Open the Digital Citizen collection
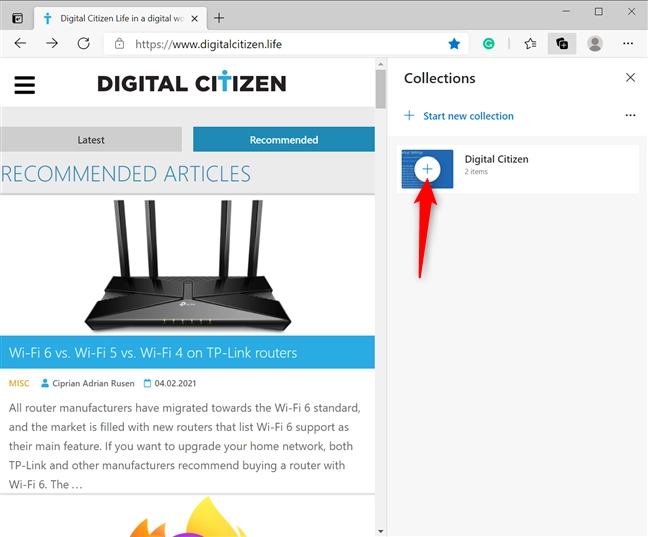Viewport: 648px width, 537px height. [x=518, y=169]
